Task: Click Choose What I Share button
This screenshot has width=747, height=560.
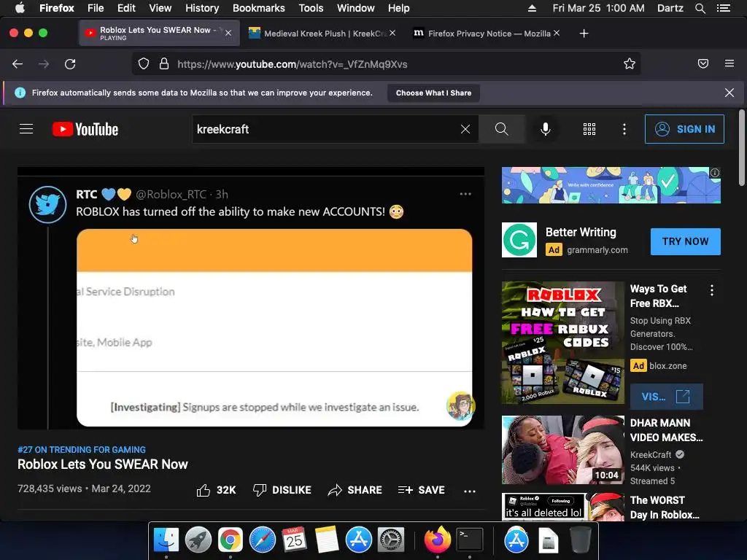Action: pyautogui.click(x=433, y=93)
